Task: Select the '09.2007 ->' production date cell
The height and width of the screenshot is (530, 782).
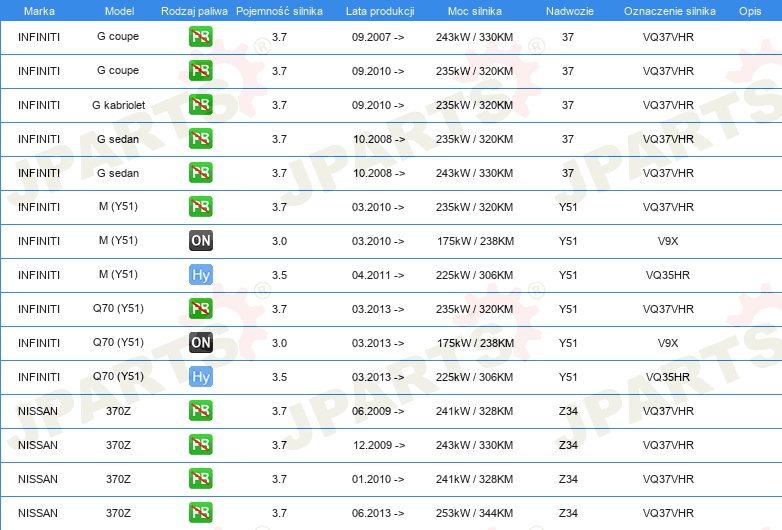Action: pos(378,37)
